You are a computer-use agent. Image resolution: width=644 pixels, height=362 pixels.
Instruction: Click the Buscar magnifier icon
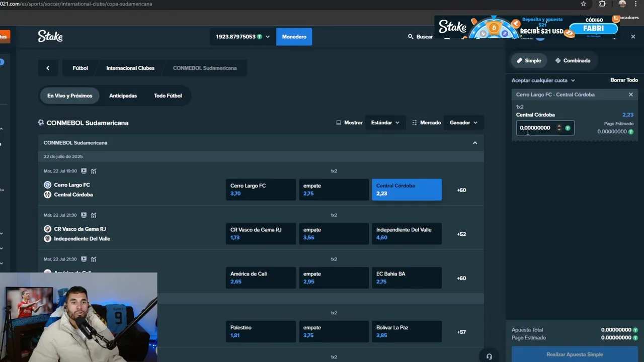(411, 37)
